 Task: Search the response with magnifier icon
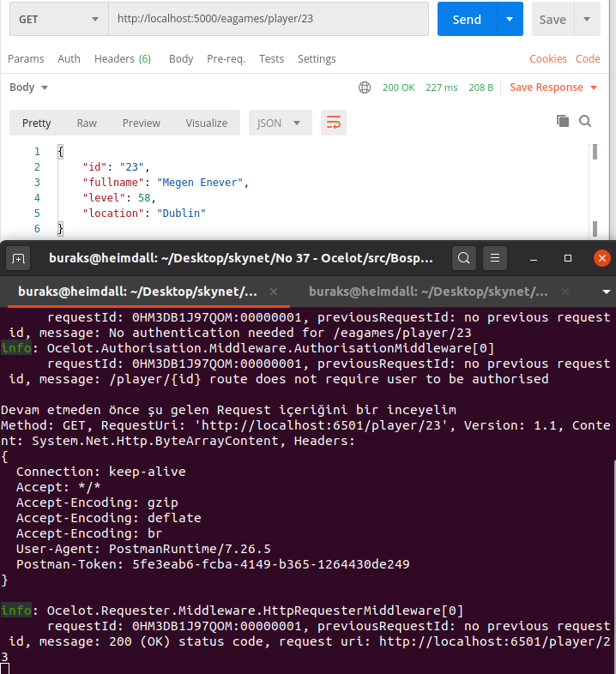pyautogui.click(x=585, y=121)
